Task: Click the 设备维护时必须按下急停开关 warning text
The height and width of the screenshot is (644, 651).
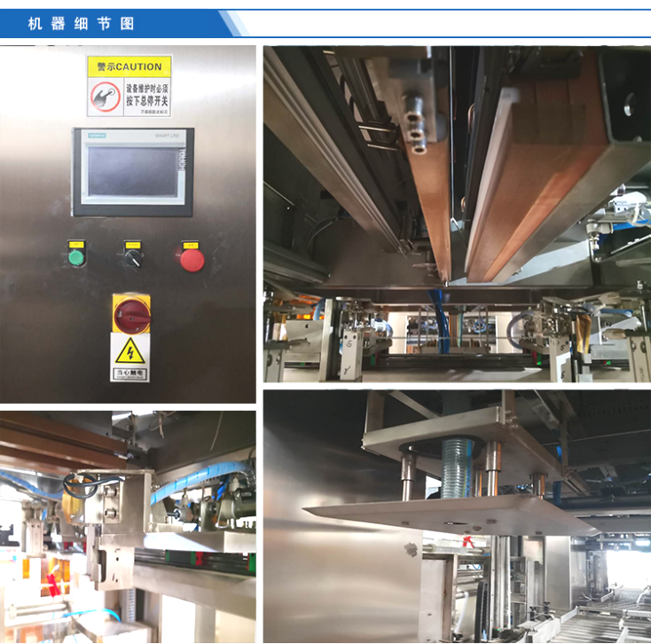Action: tap(147, 95)
